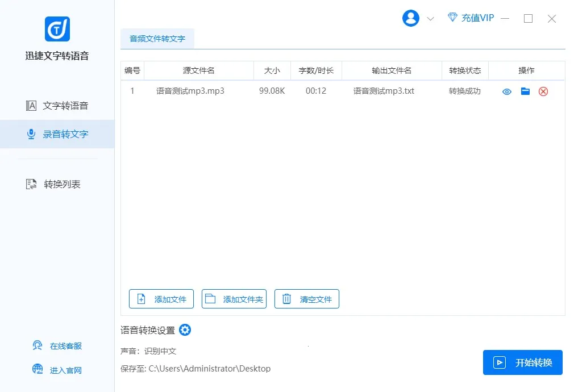
Task: Start conversion with 开始转换 button
Action: [x=523, y=362]
